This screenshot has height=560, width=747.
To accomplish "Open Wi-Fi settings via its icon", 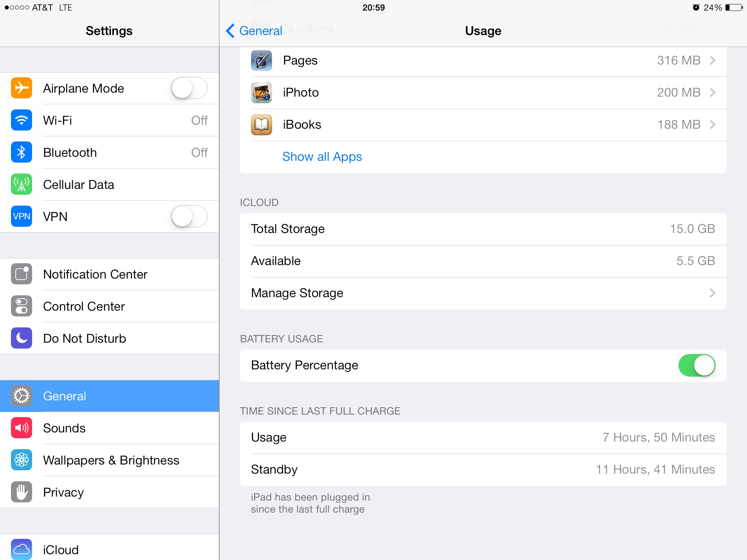I will pyautogui.click(x=22, y=120).
